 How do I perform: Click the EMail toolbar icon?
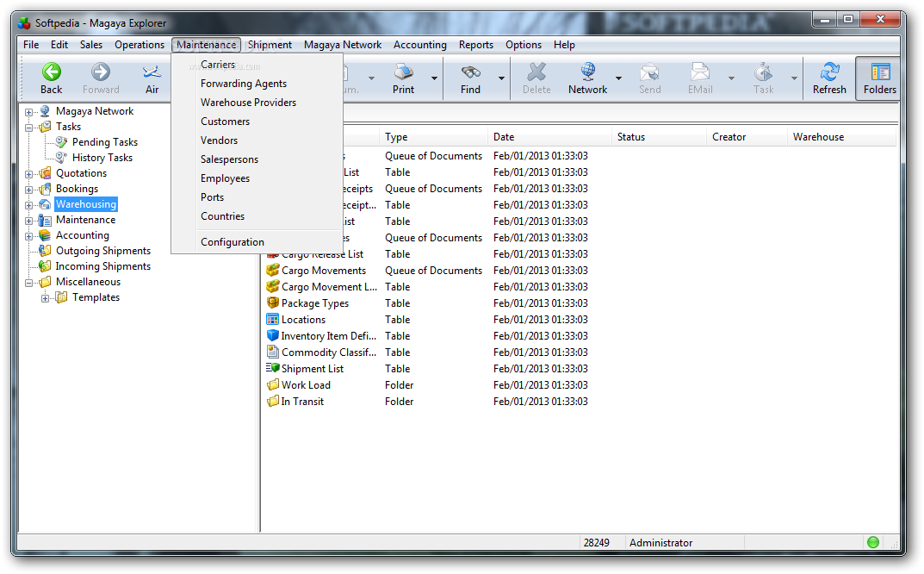coord(700,72)
